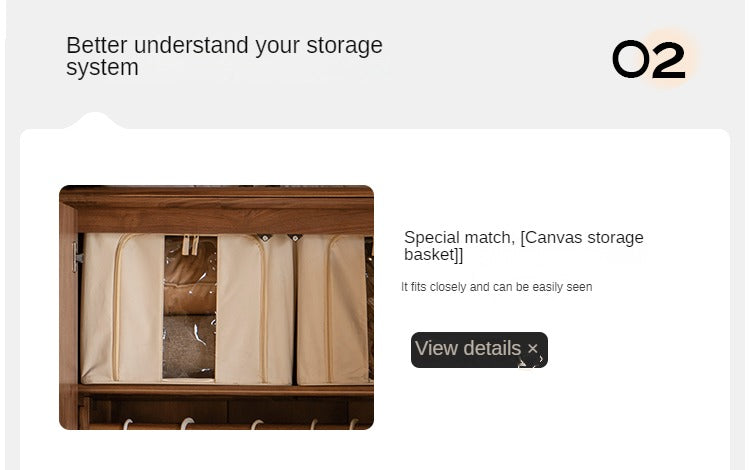This screenshot has height=470, width=750.
Task: Click the "Special match, [Canvas storage basket]]" title
Action: coord(523,246)
